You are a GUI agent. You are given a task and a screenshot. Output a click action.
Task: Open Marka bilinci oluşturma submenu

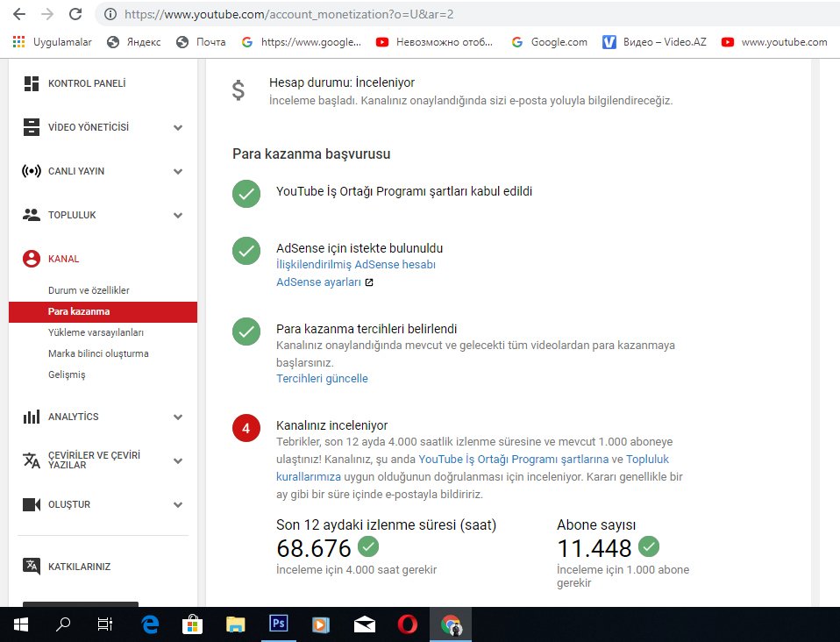point(98,353)
